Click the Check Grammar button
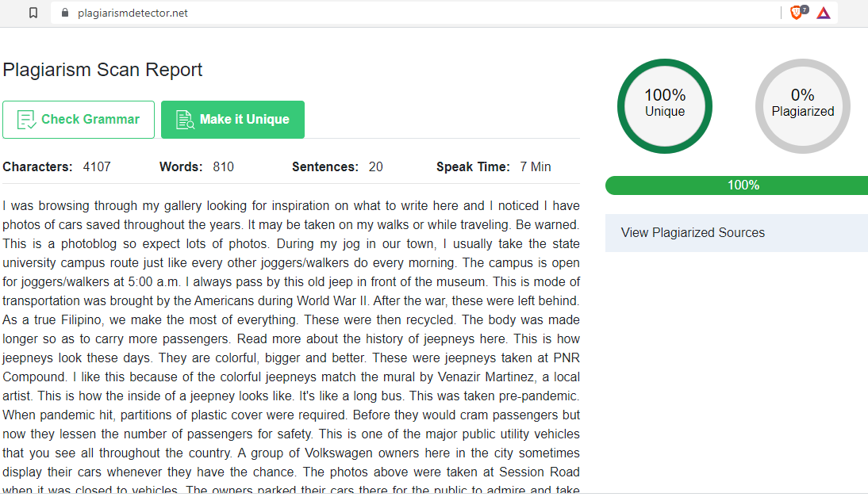Viewport: 868px width, 497px height. (79, 120)
